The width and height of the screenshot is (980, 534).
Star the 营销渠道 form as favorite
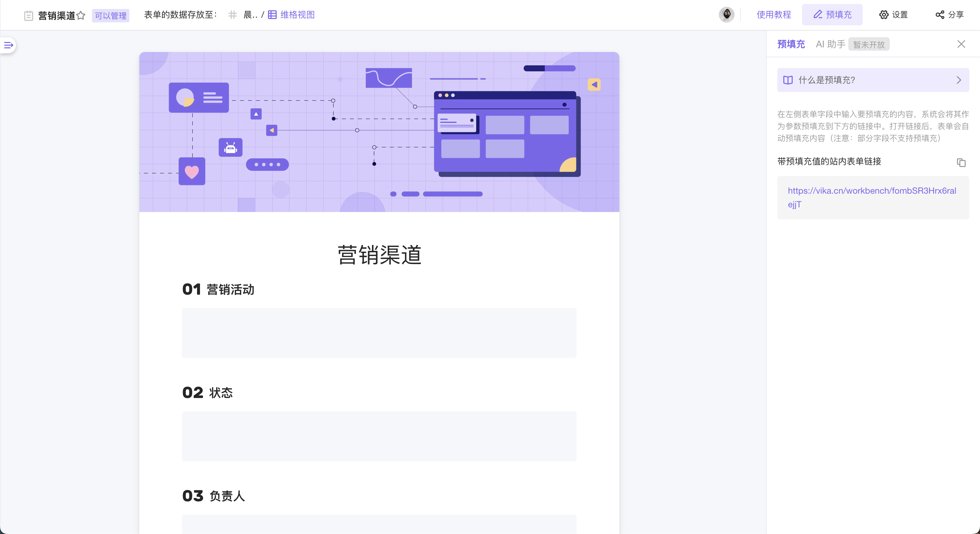tap(81, 16)
